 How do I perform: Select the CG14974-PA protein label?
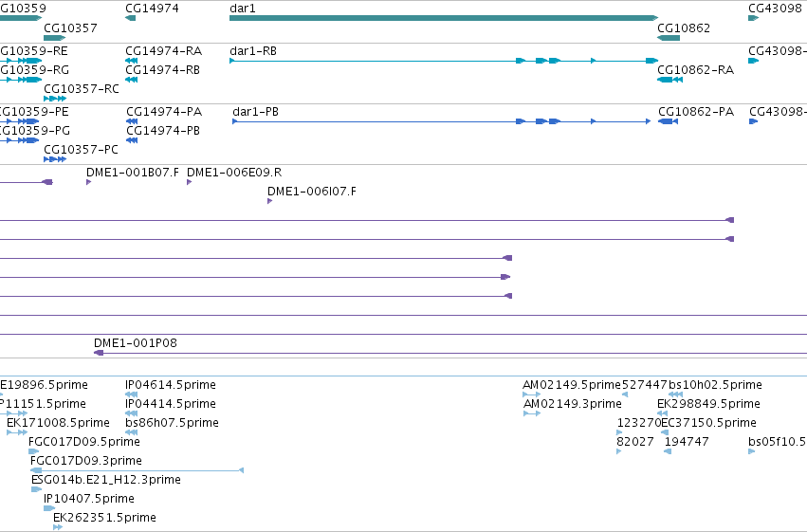coord(164,112)
